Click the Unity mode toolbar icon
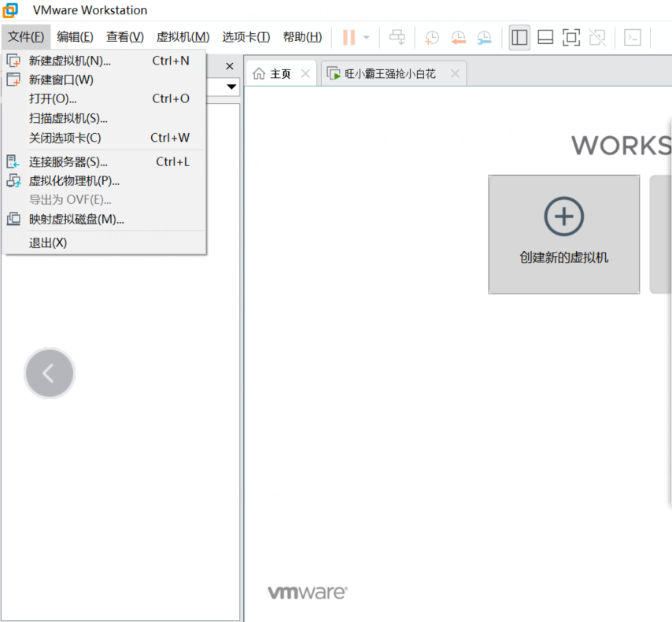The width and height of the screenshot is (672, 622). point(597,37)
